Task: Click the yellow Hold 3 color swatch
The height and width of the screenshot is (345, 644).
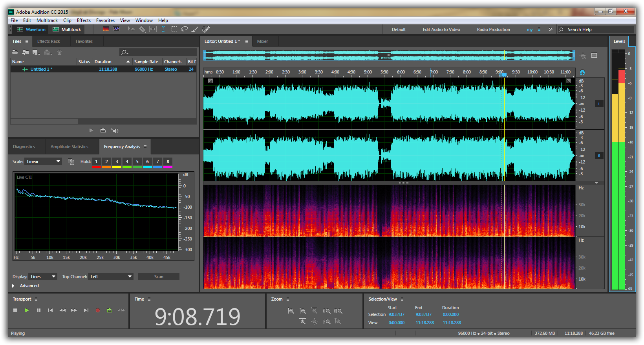Action: click(x=117, y=167)
